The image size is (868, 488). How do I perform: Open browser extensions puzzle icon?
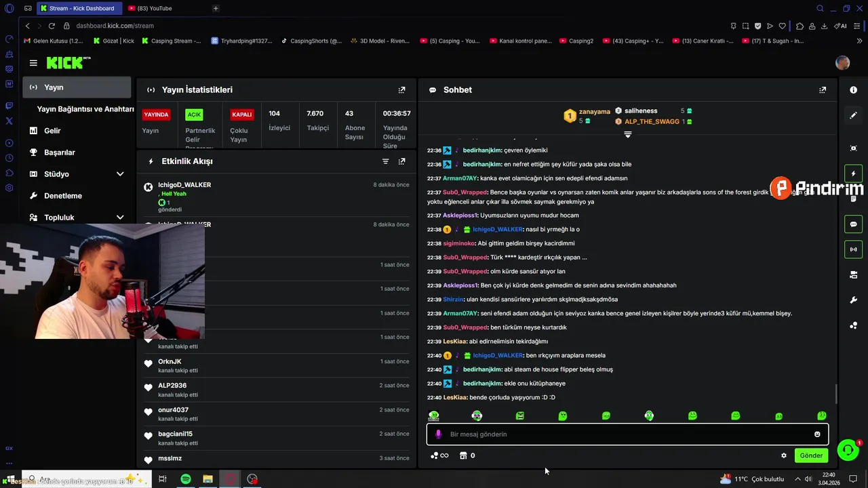pos(800,26)
